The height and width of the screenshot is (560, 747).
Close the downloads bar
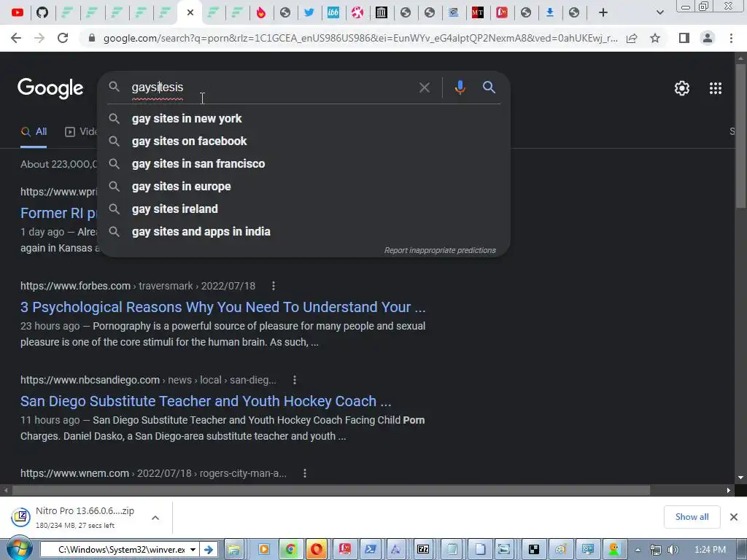pyautogui.click(x=734, y=517)
